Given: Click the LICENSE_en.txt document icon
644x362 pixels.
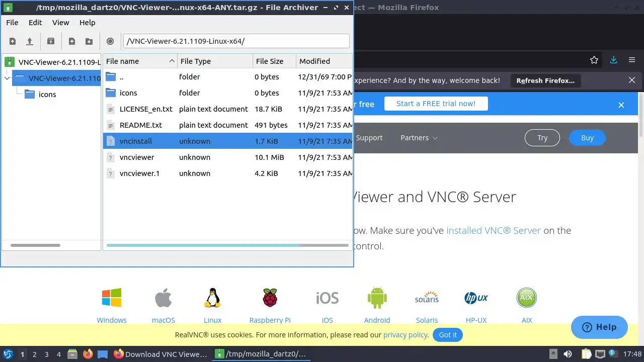Looking at the screenshot, I should (111, 109).
